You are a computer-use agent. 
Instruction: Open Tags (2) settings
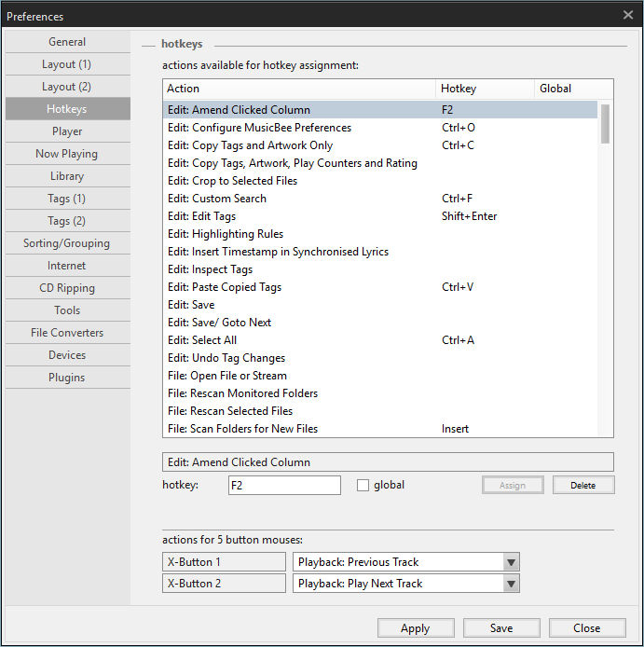[x=68, y=221]
